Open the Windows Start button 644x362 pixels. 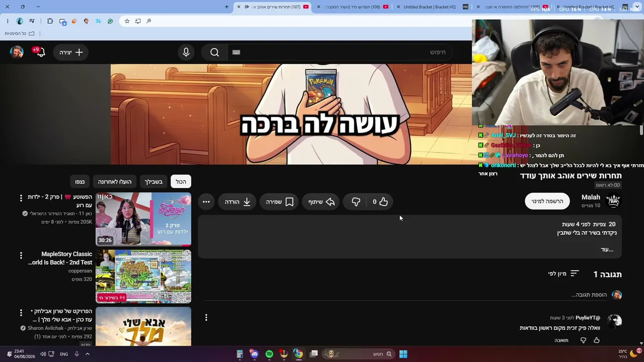click(403, 354)
